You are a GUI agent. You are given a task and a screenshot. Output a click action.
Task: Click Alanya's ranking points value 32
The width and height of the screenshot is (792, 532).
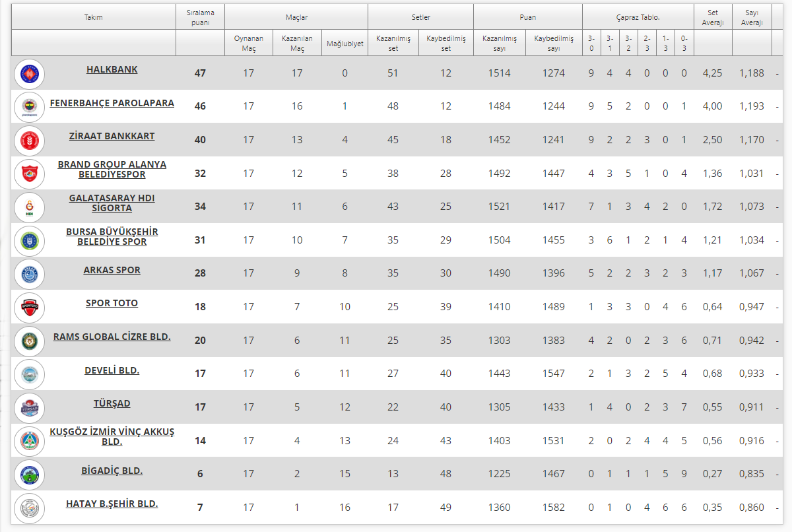pyautogui.click(x=200, y=174)
